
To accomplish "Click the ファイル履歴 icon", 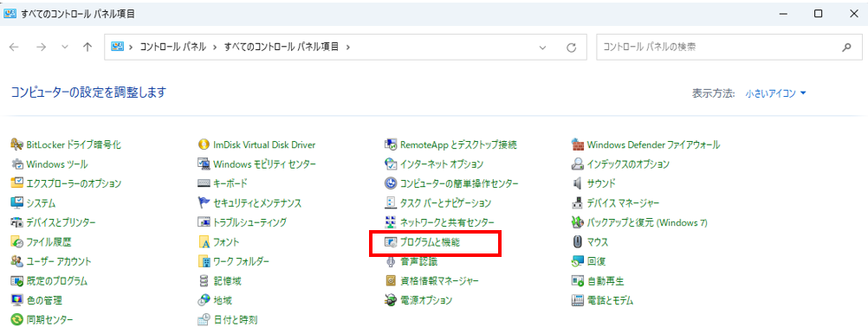I will point(16,242).
